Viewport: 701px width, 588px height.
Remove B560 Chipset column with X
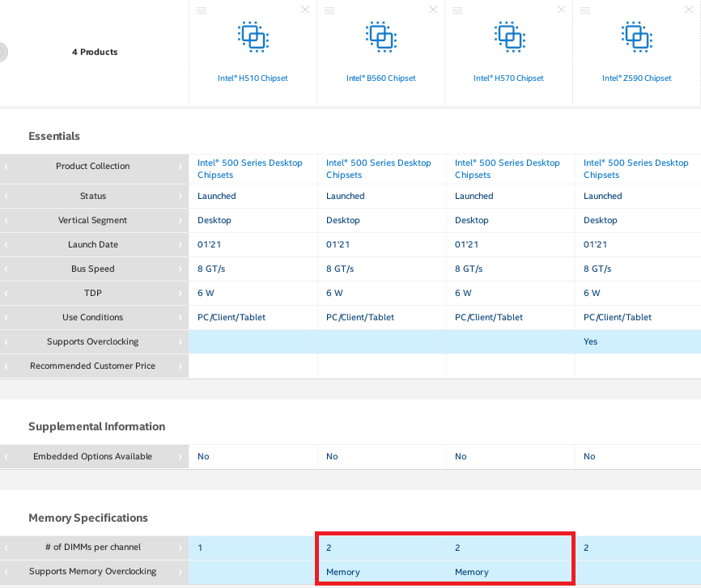[433, 10]
